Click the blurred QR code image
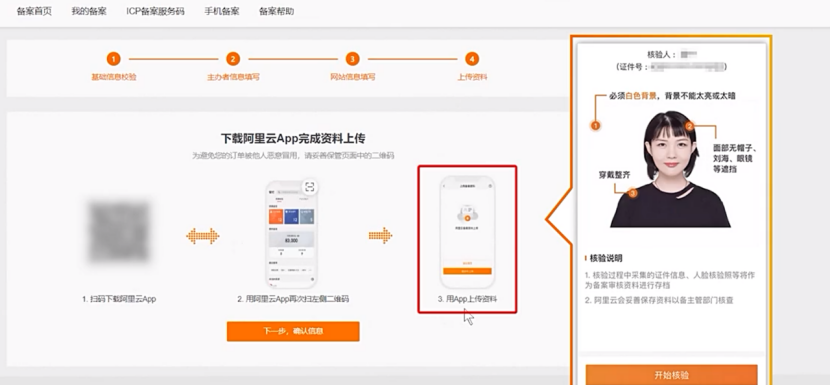Image resolution: width=830 pixels, height=385 pixels. (119, 232)
